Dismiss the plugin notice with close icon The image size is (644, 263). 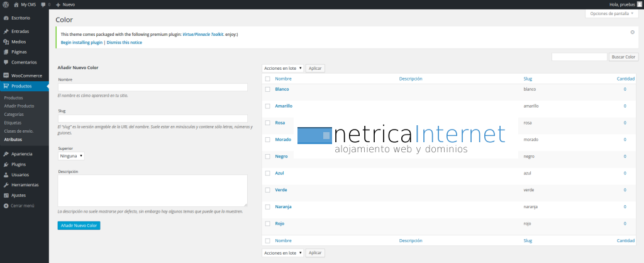click(x=632, y=31)
